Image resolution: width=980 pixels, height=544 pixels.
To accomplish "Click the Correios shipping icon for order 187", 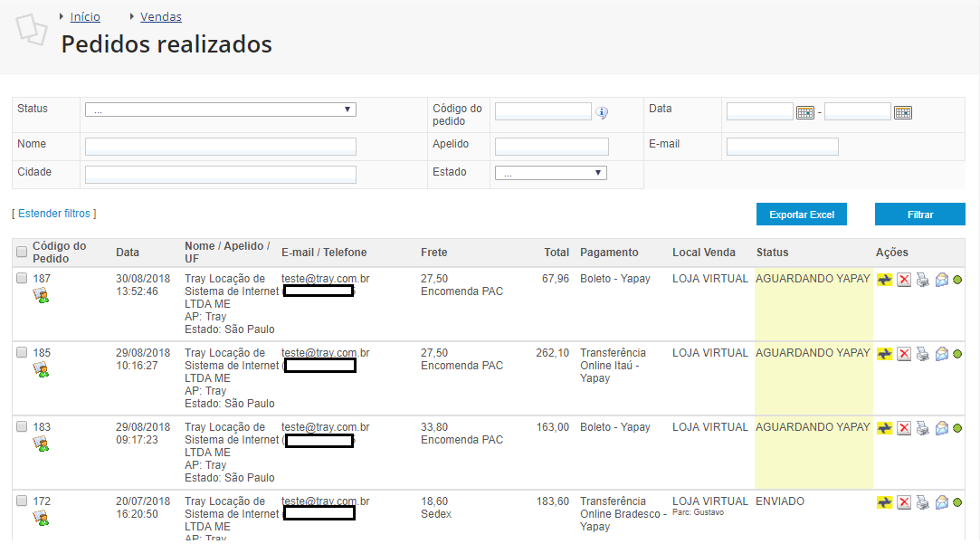I will (x=884, y=280).
